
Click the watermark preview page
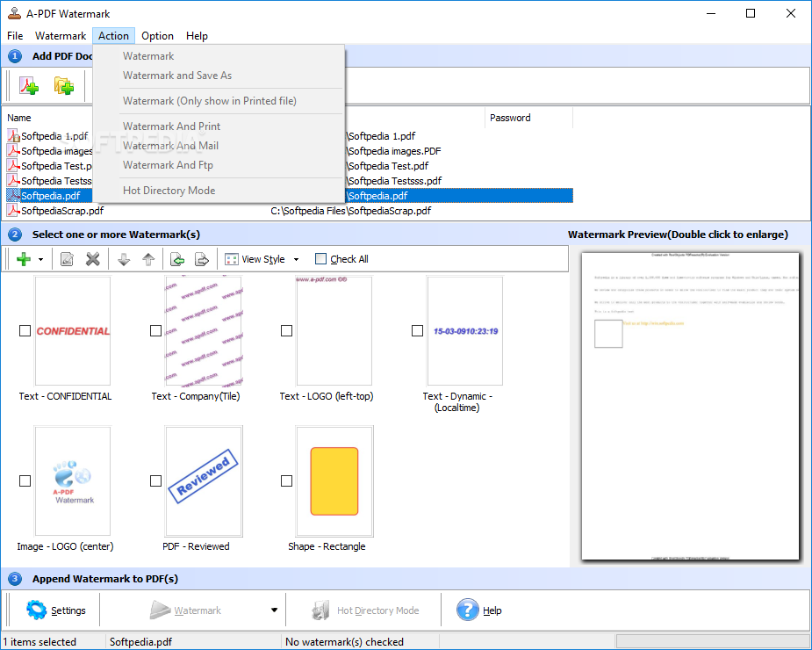coord(690,406)
